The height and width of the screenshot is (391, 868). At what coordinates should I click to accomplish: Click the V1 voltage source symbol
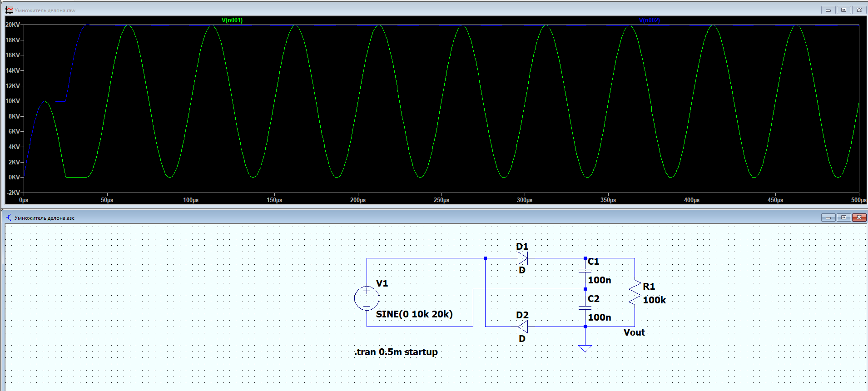(367, 298)
